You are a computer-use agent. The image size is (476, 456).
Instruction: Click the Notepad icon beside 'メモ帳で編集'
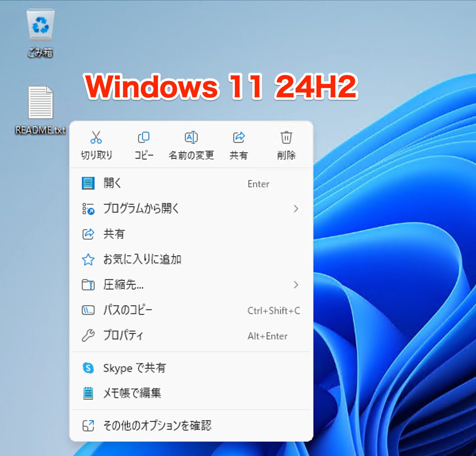pyautogui.click(x=88, y=393)
